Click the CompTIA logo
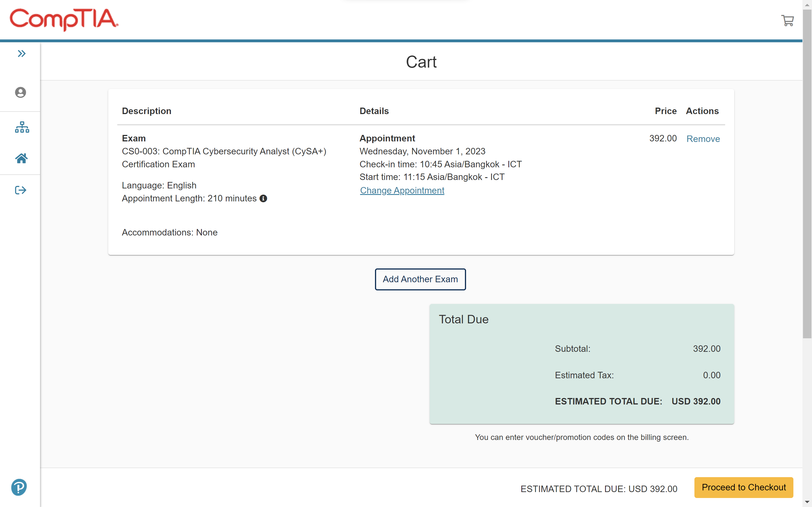The height and width of the screenshot is (507, 812). coord(64,19)
